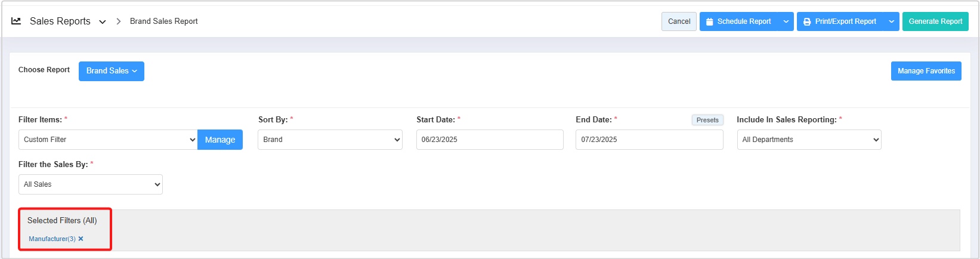
Task: Open the Filter Items Custom Filter select
Action: [x=108, y=140]
